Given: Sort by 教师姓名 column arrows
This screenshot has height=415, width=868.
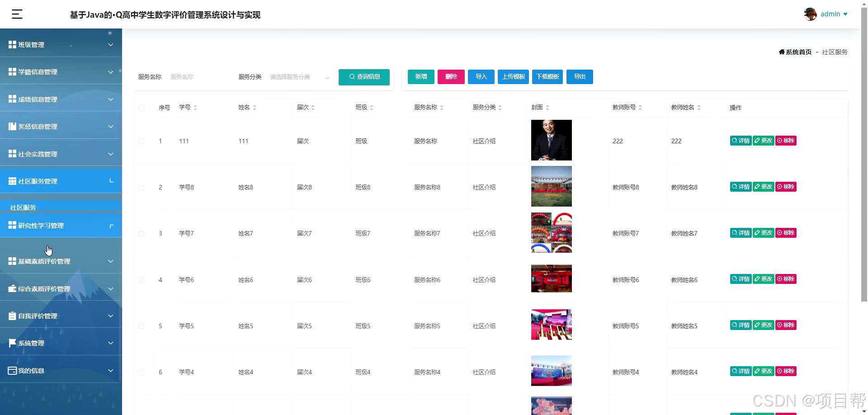Looking at the screenshot, I should [x=699, y=108].
